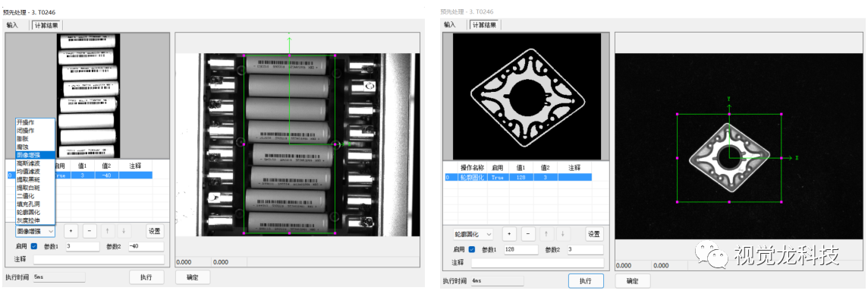Screen dimensions: 868x294
Task: Select 二值化 in the open operation list
Action: [25, 196]
